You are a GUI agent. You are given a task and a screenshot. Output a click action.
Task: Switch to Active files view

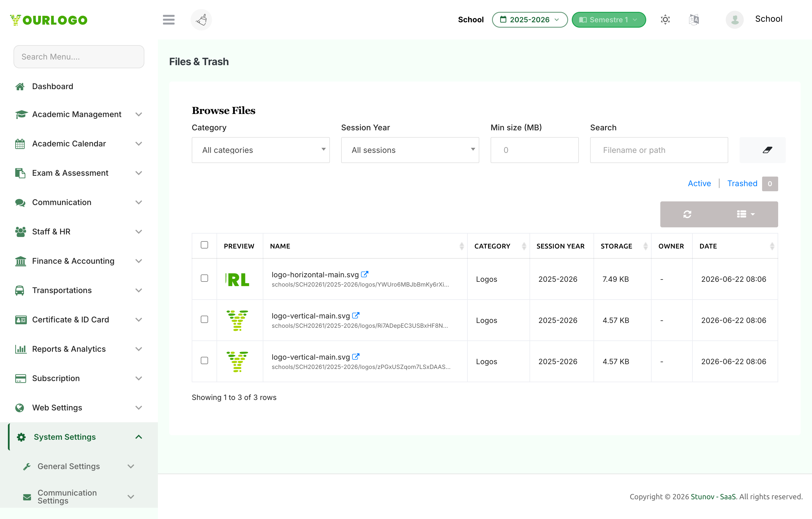(699, 184)
